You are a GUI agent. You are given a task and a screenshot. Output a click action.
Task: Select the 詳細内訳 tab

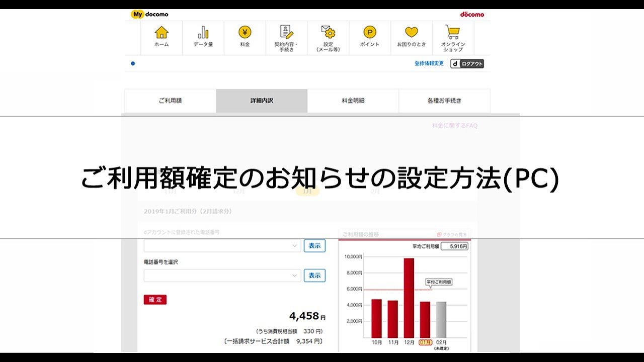[262, 101]
